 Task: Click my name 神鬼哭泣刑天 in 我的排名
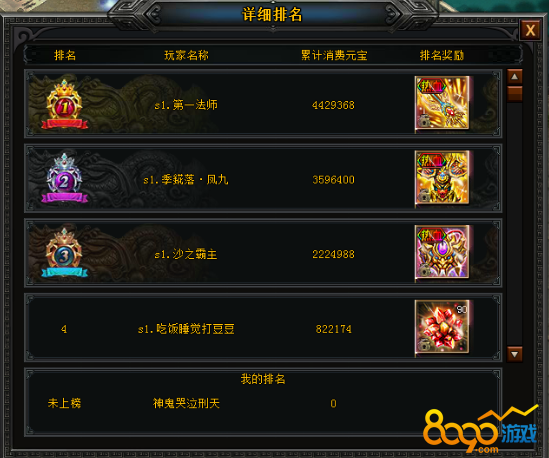coord(186,403)
